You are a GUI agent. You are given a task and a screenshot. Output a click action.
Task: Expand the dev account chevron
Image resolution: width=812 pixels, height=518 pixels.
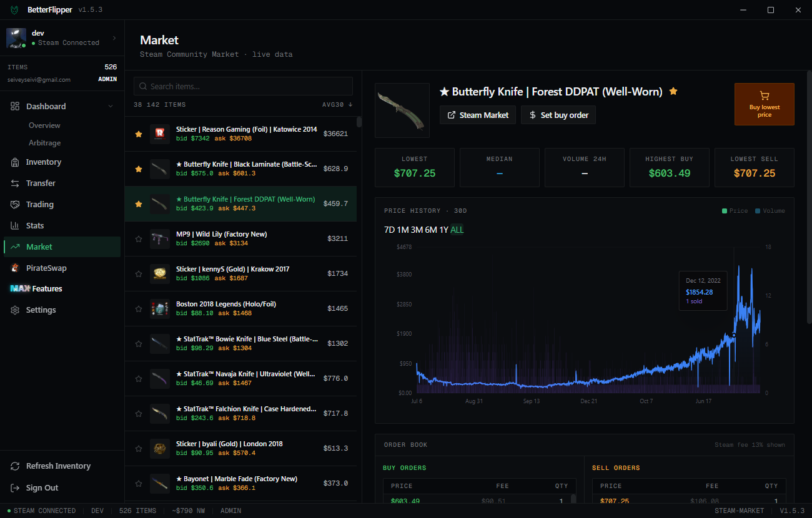(114, 38)
